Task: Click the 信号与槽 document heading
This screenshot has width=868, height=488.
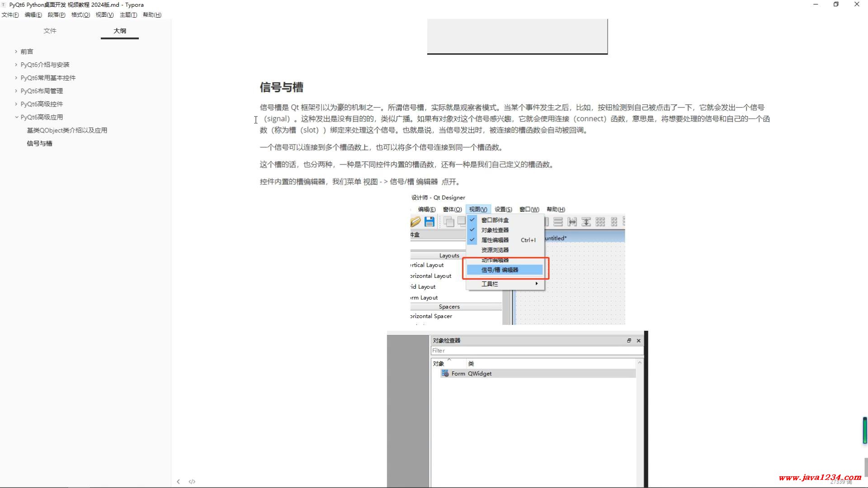Action: (281, 87)
